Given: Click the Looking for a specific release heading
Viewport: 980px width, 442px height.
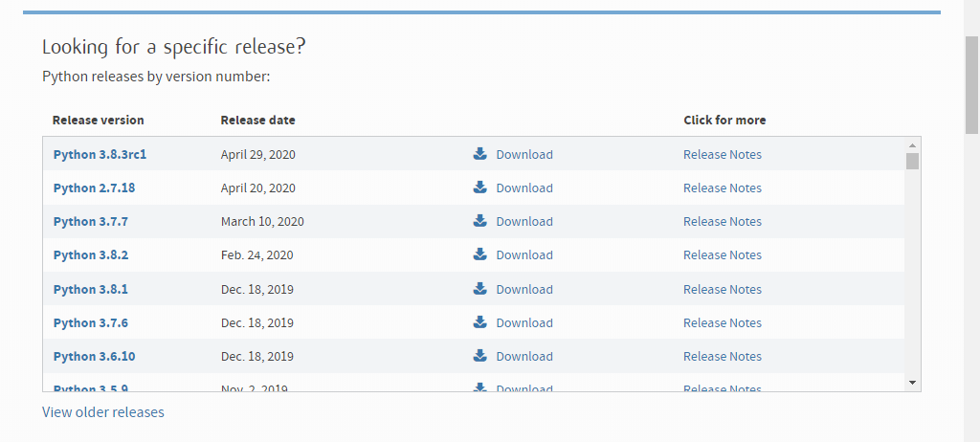Looking at the screenshot, I should click(x=174, y=47).
